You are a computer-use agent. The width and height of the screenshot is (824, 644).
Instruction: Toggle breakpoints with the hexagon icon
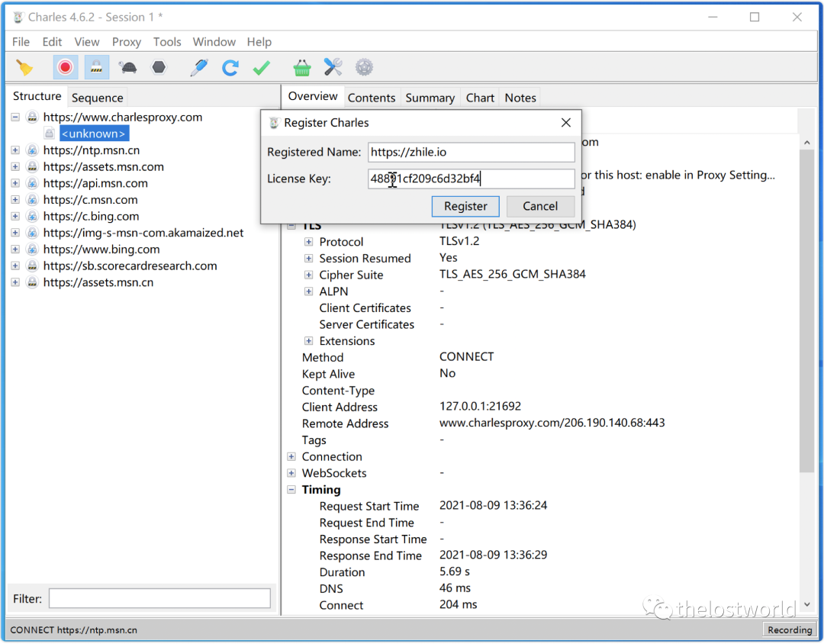pos(159,67)
